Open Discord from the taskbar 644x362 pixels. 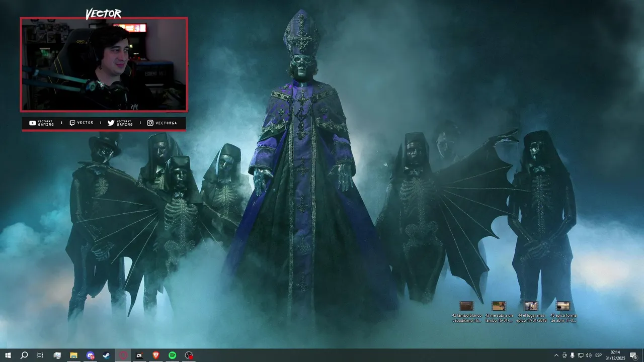(x=90, y=355)
